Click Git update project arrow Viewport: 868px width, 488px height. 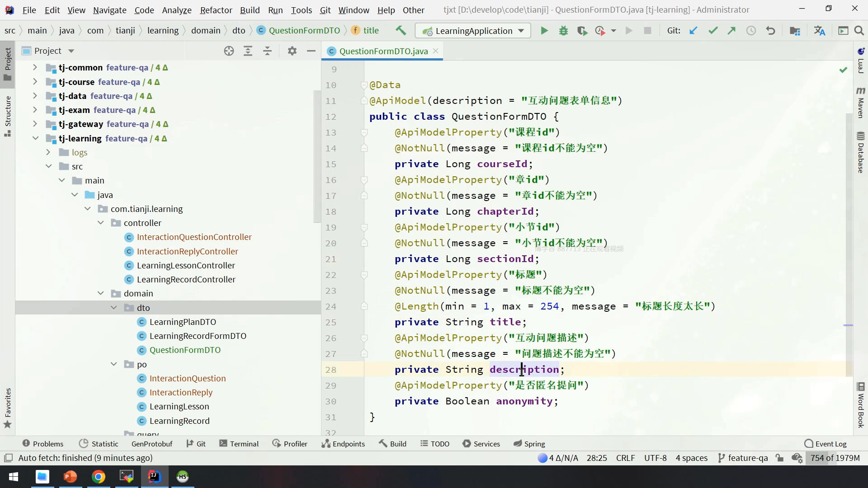click(x=693, y=31)
